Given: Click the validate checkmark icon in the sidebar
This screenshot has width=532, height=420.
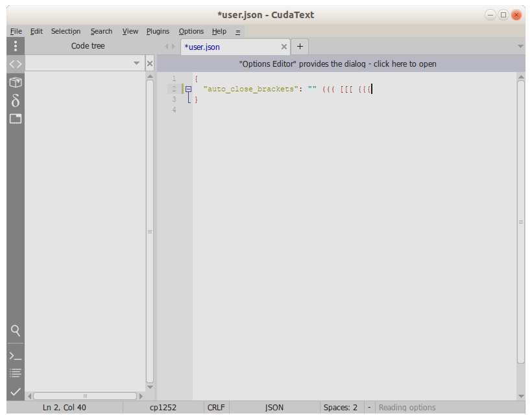Looking at the screenshot, I should pos(15,391).
